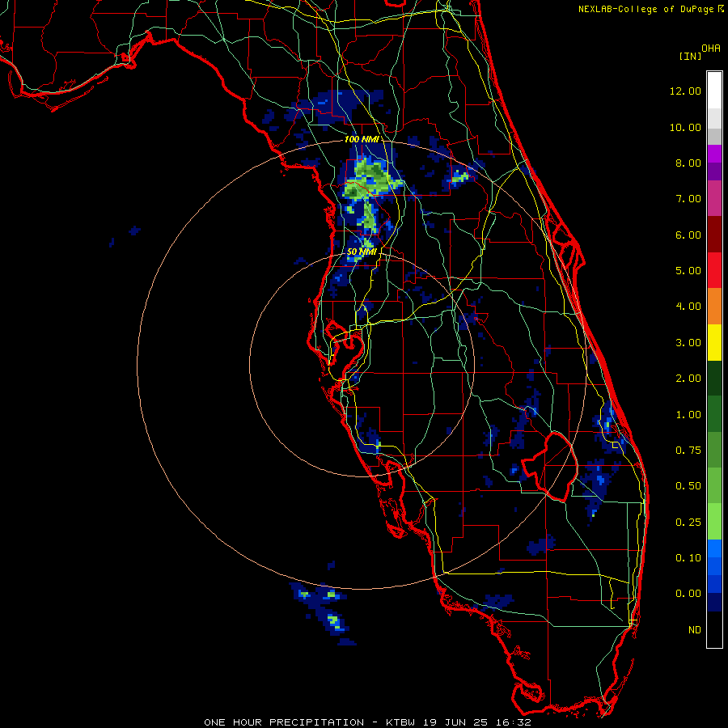Click the 4.00 legend value

(x=688, y=307)
